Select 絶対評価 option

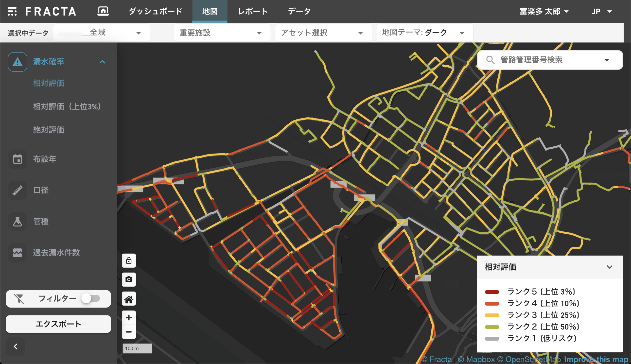[49, 130]
